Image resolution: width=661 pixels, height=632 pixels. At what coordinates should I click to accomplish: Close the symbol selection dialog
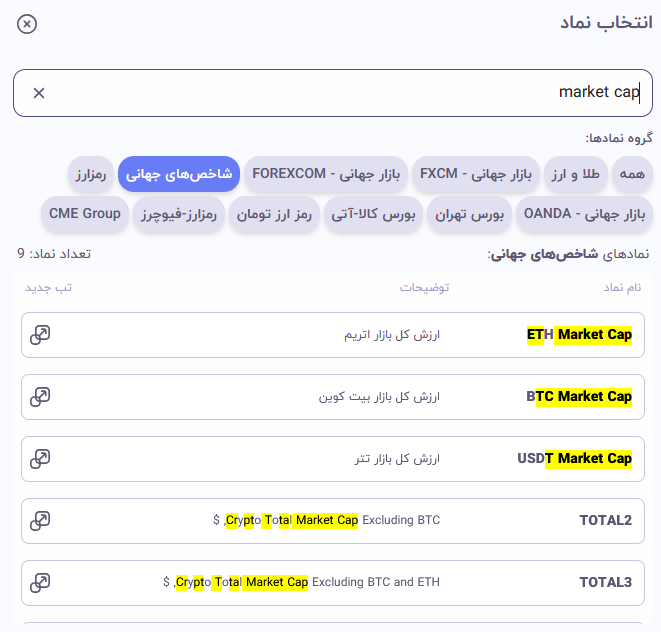[27, 24]
